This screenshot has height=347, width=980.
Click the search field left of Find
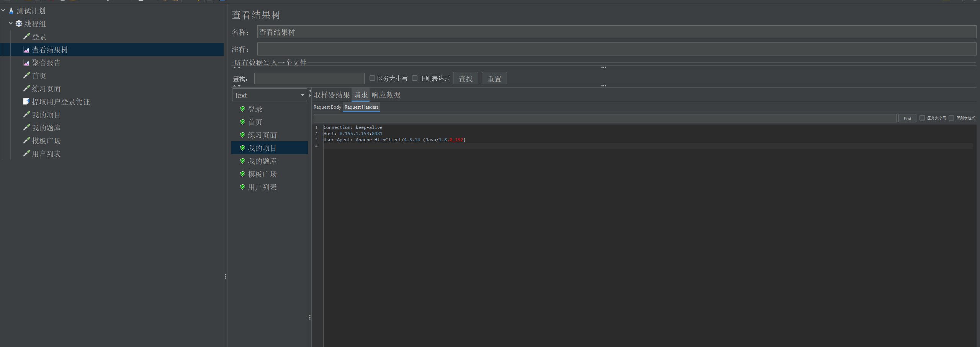point(605,118)
